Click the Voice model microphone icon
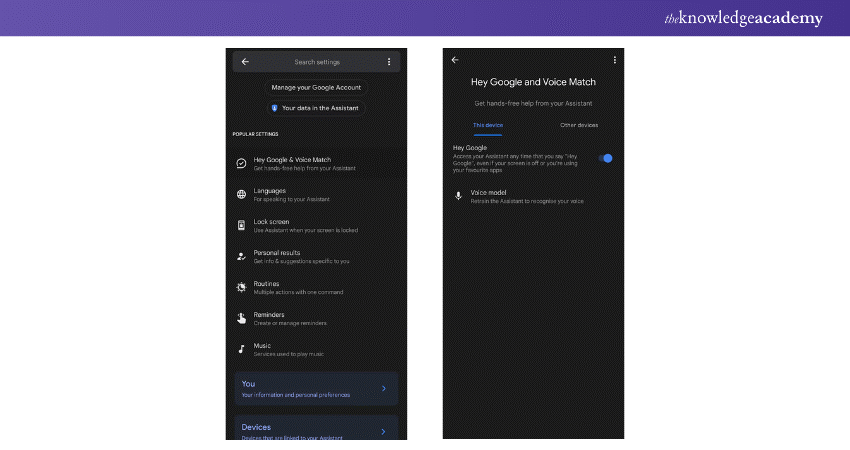850x450 pixels. pos(459,196)
